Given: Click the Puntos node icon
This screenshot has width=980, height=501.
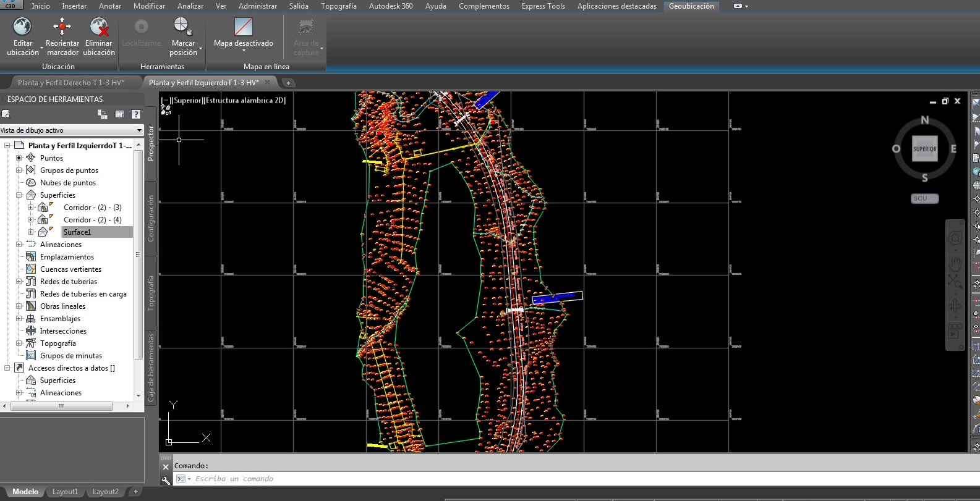Looking at the screenshot, I should coord(31,158).
